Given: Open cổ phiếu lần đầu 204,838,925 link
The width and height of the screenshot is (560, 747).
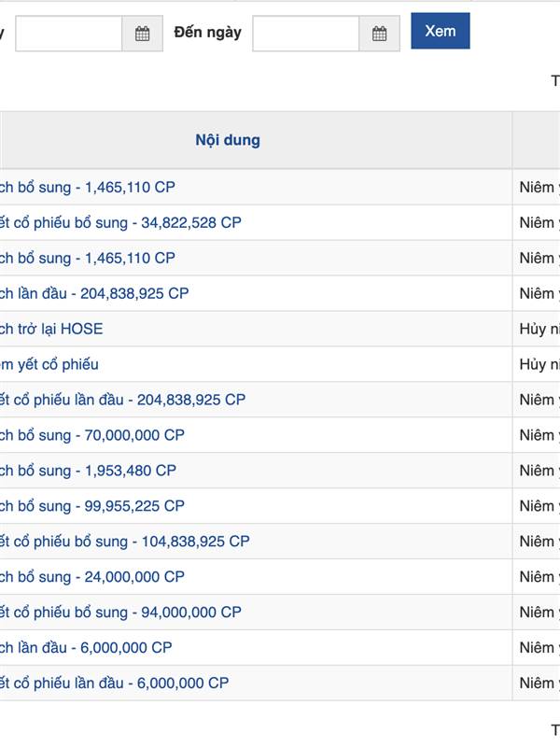Looking at the screenshot, I should tap(122, 400).
